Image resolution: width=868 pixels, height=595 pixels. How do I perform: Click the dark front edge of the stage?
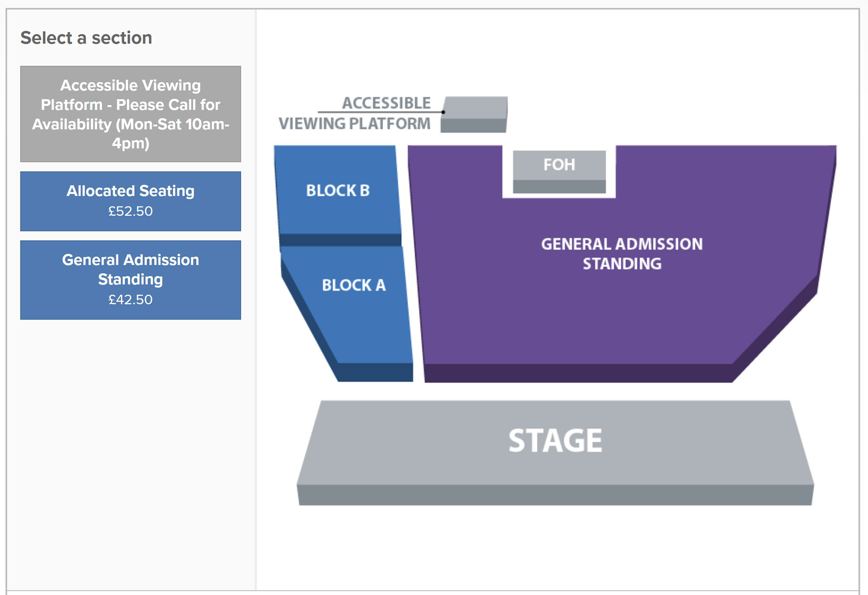pyautogui.click(x=555, y=495)
